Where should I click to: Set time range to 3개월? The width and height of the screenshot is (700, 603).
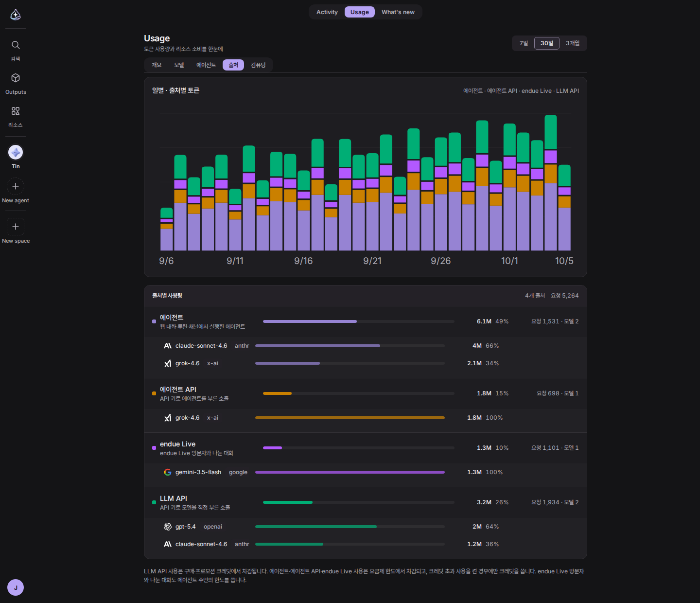573,43
